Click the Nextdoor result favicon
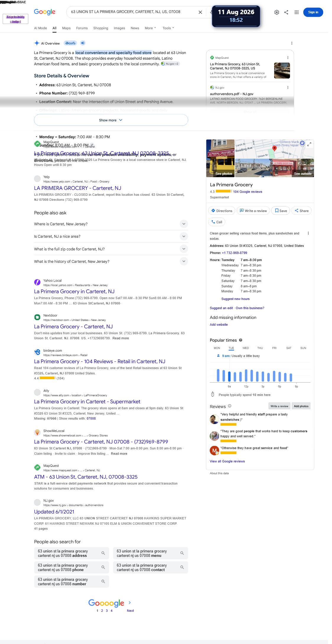 point(37,317)
